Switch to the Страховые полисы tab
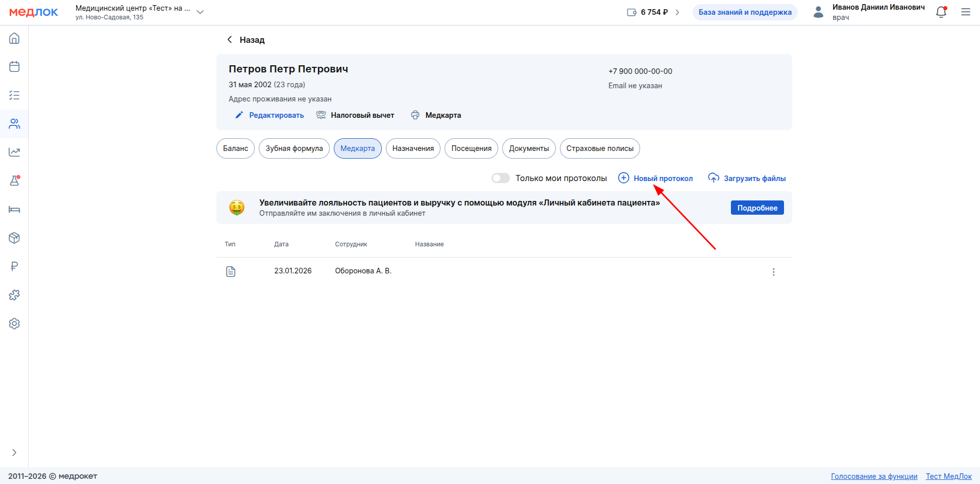This screenshot has height=484, width=980. pyautogui.click(x=600, y=148)
